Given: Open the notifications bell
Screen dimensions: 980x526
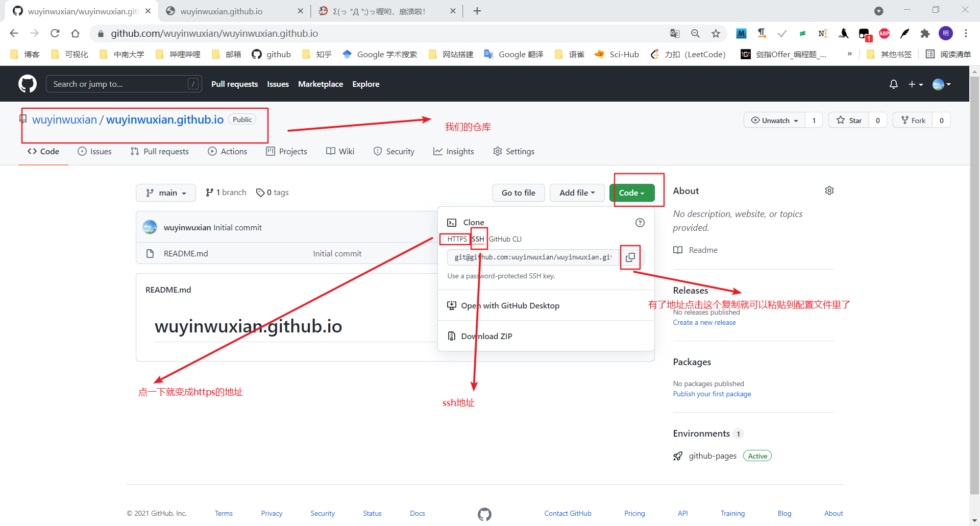Looking at the screenshot, I should tap(893, 84).
